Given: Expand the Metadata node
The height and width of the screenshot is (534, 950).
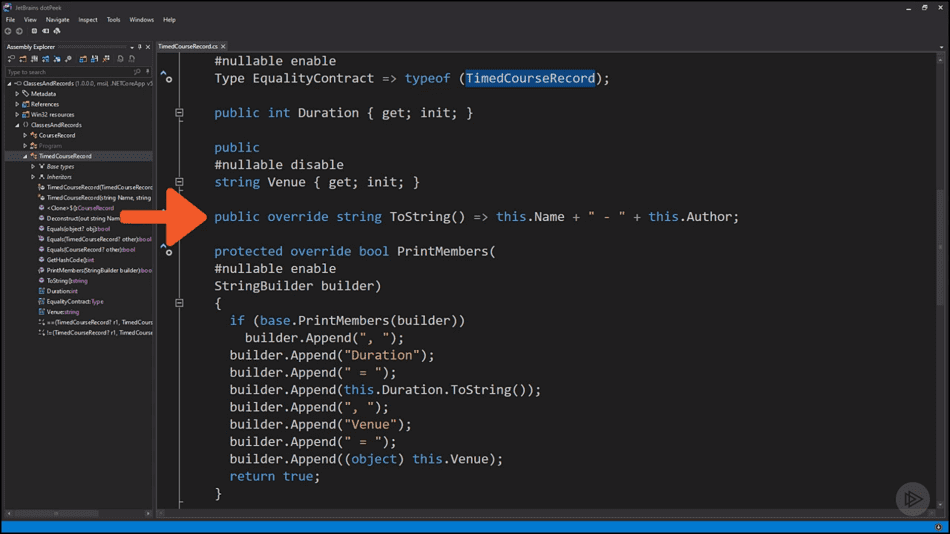Looking at the screenshot, I should pyautogui.click(x=17, y=94).
